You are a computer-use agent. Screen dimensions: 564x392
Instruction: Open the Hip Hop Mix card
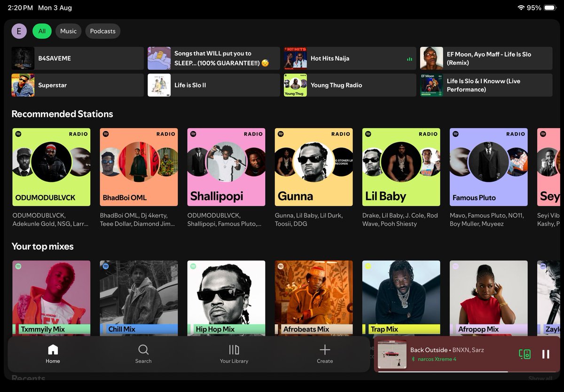coord(226,298)
